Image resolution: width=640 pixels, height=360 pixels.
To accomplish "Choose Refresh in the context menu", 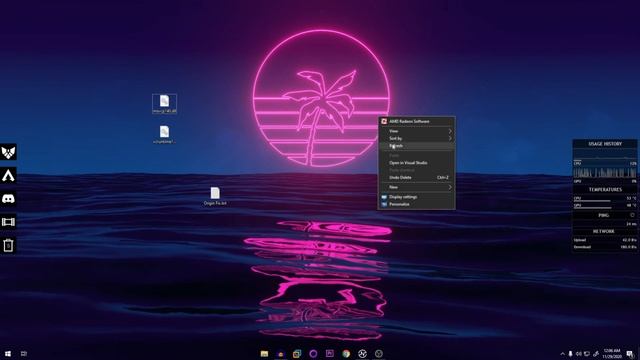I will (416, 146).
